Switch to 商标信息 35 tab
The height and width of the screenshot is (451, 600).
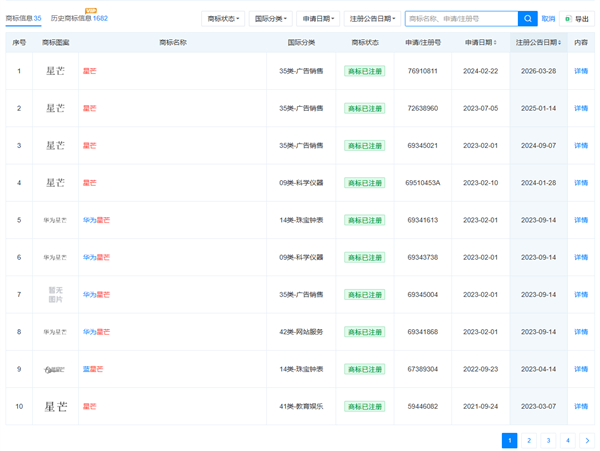23,18
